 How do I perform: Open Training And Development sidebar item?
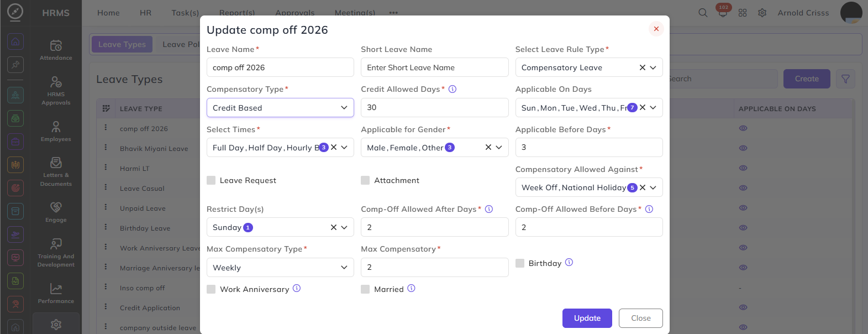point(56,252)
